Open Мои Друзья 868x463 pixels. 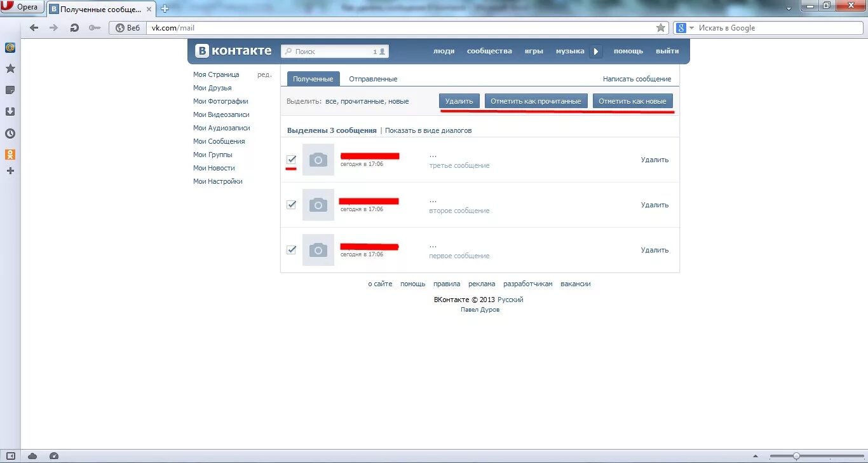(x=212, y=88)
